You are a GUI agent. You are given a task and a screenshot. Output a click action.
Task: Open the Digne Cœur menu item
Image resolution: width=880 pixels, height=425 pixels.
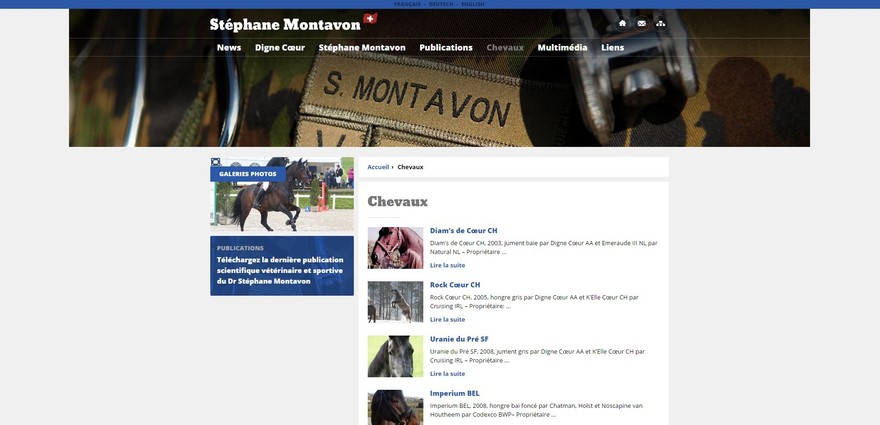pyautogui.click(x=280, y=48)
